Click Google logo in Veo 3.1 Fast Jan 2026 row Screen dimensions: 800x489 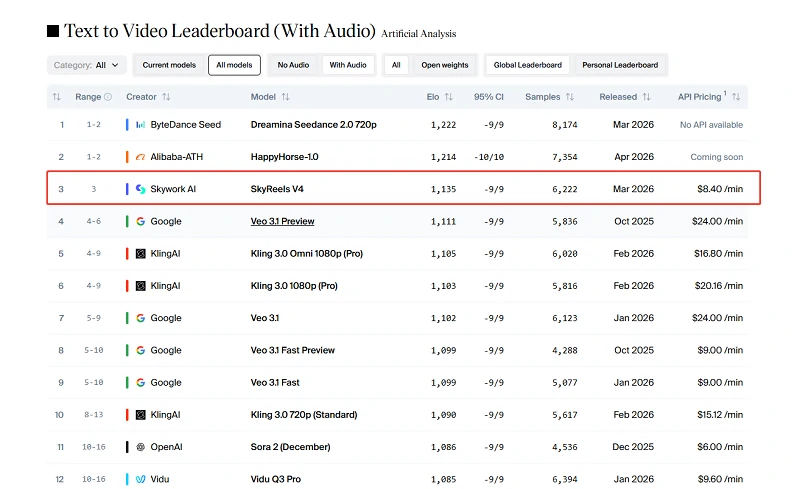pos(140,382)
